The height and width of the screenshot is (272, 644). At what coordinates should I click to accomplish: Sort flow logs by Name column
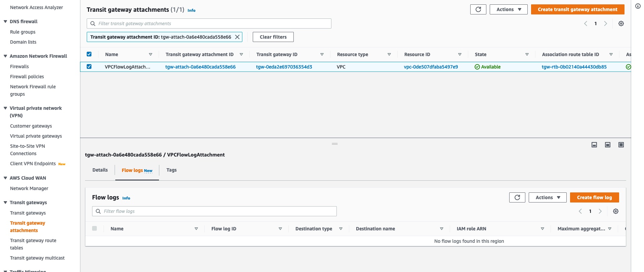click(196, 229)
